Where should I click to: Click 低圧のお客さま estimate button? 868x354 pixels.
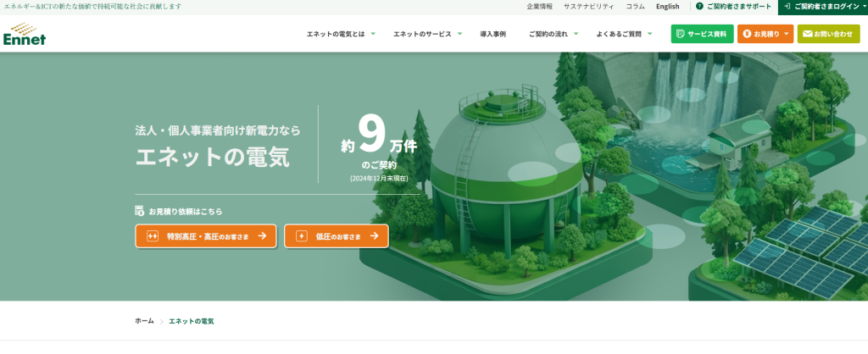[x=337, y=236]
